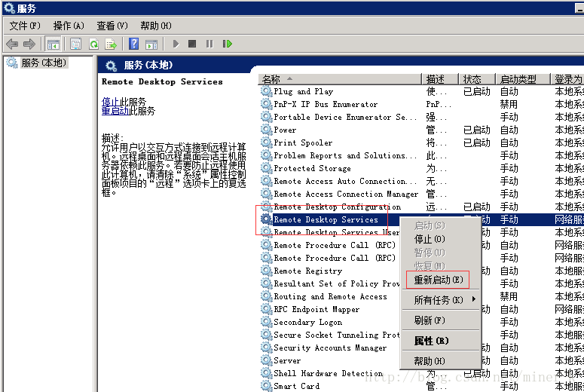Viewport: 584px width, 392px height.
Task: Click the Back arrow toolbar icon
Action: [12, 44]
